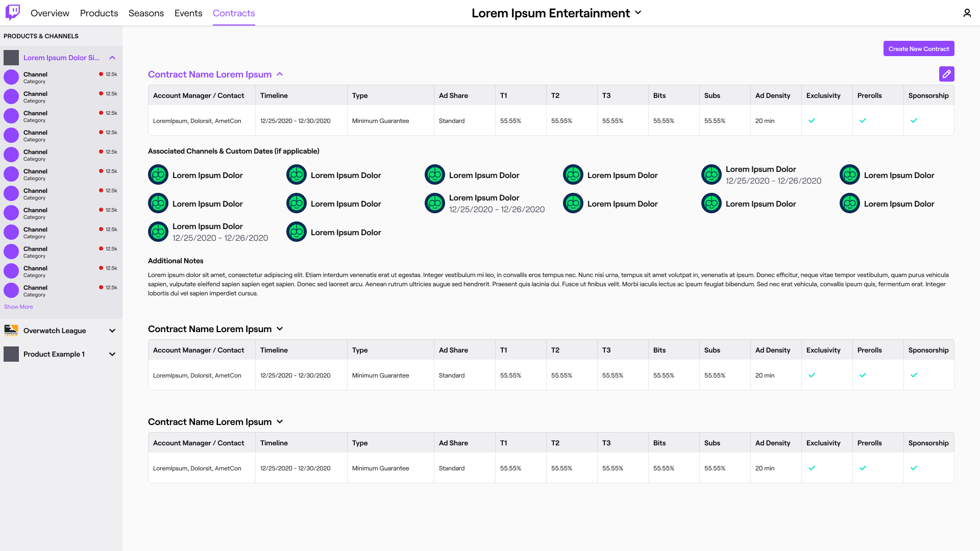Open the Lorem Ipsum Entertainment organization dropdown
The width and height of the screenshot is (980, 551).
click(638, 13)
